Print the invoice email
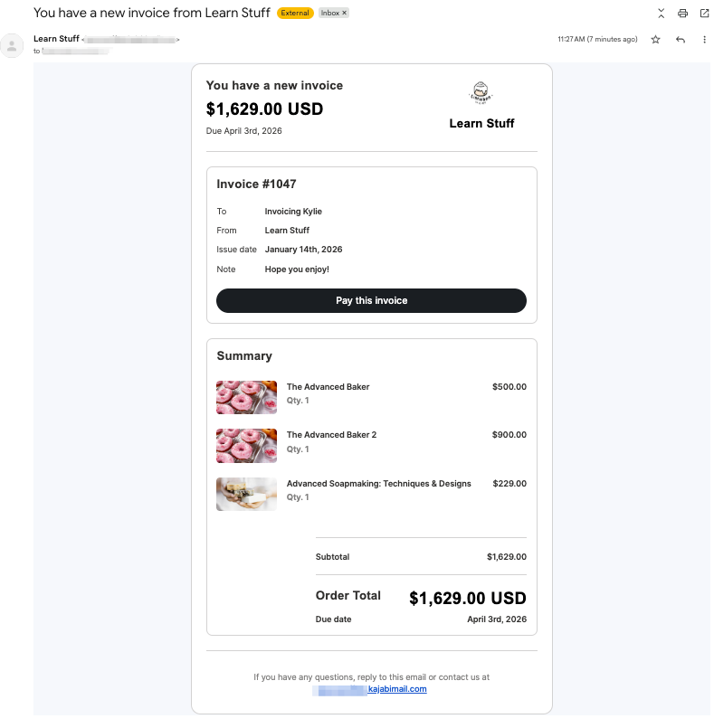 tap(682, 14)
